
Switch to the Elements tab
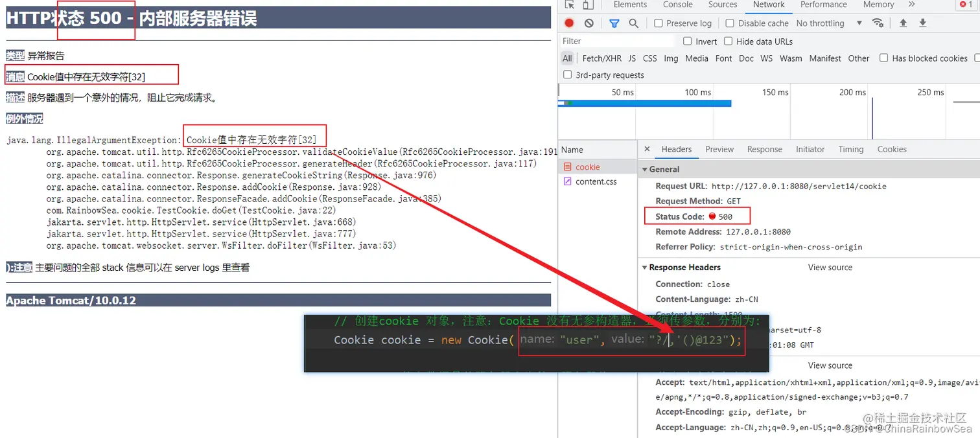pyautogui.click(x=630, y=5)
